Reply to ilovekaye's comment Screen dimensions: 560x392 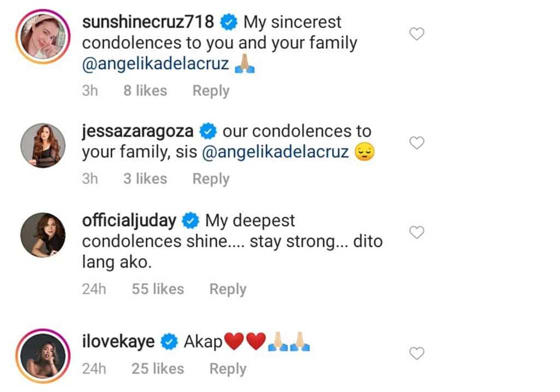(x=227, y=369)
